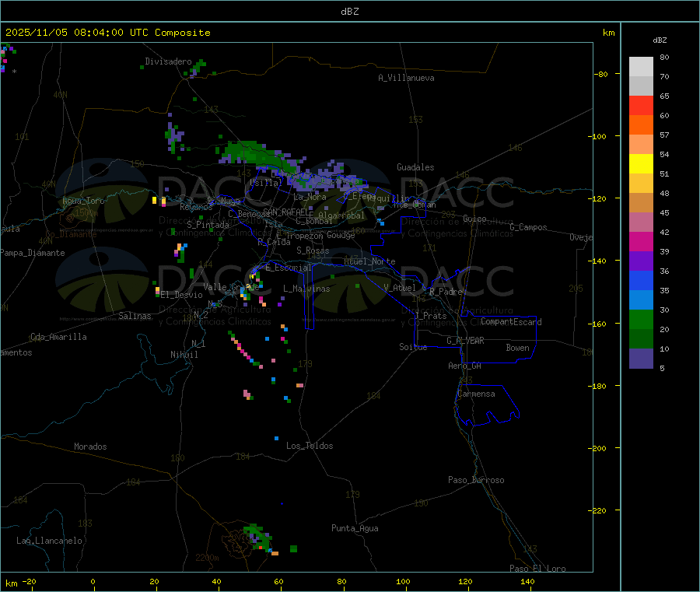Click the Lag.Llancanelo label
The image size is (700, 592).
(49, 541)
